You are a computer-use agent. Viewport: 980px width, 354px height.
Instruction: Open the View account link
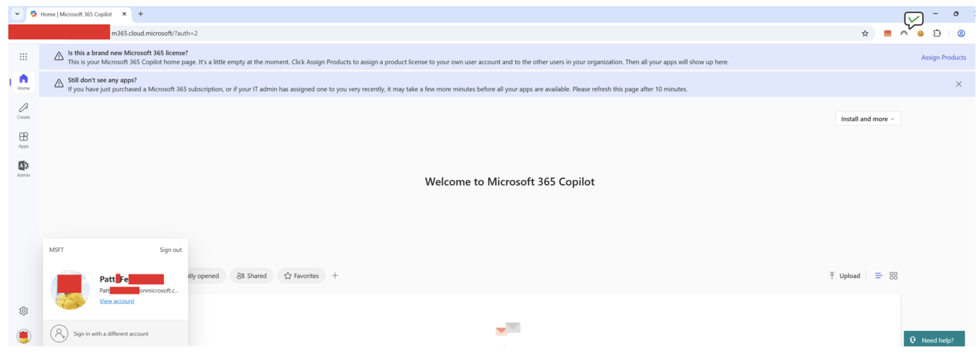[x=117, y=301]
